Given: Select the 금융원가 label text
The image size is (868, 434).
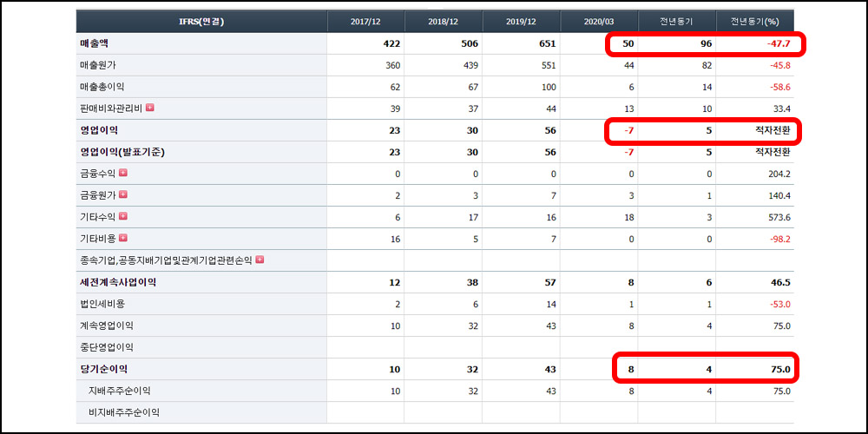Looking at the screenshot, I should (x=98, y=194).
